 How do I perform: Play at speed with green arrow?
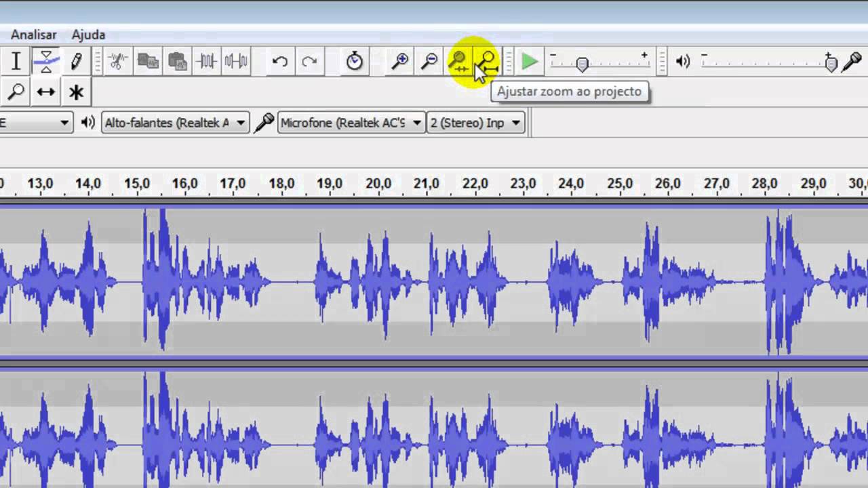[x=530, y=62]
